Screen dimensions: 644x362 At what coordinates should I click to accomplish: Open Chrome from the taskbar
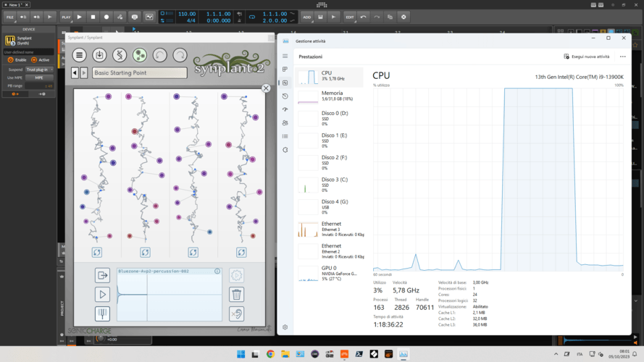pyautogui.click(x=270, y=354)
